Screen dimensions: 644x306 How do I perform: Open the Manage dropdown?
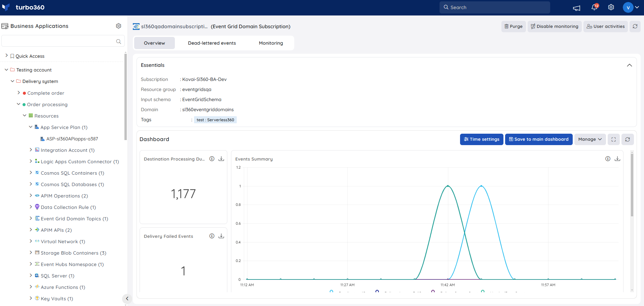590,139
